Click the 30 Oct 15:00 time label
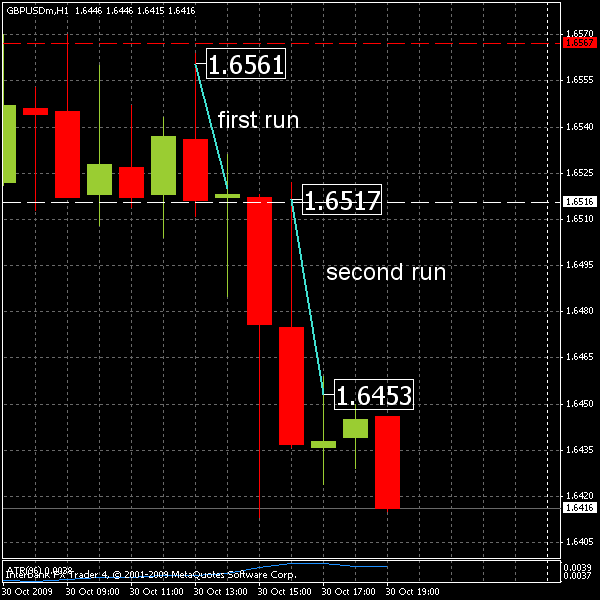Image resolution: width=600 pixels, height=600 pixels. (x=284, y=592)
